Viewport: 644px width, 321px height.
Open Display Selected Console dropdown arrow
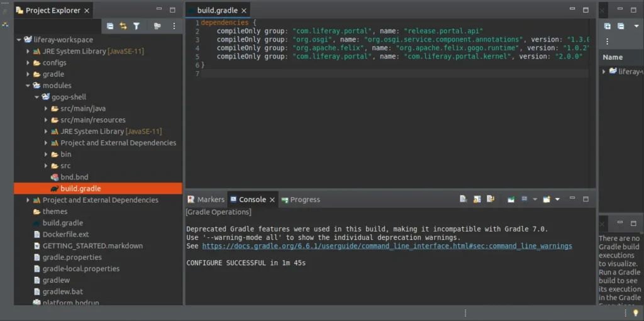tap(535, 200)
